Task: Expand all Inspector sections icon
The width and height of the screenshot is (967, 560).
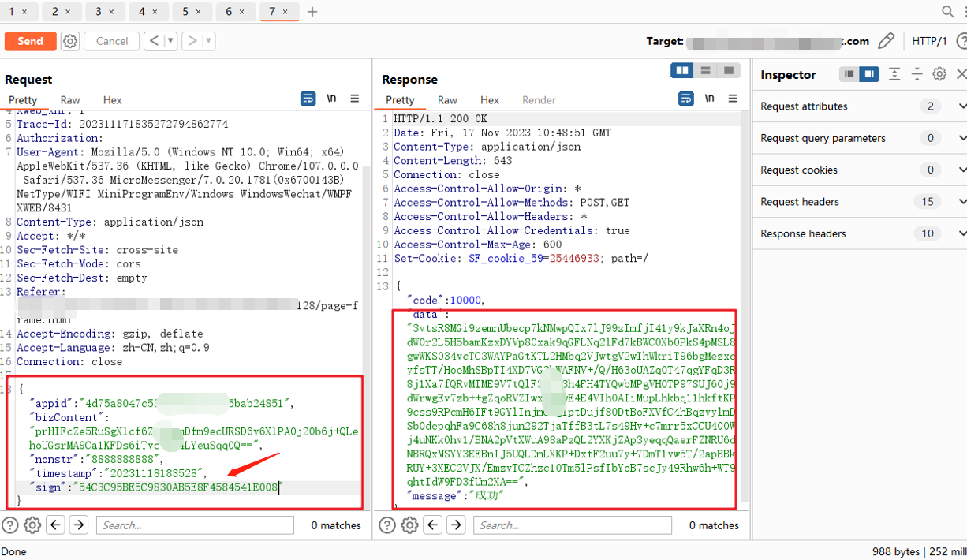Action: pos(894,74)
